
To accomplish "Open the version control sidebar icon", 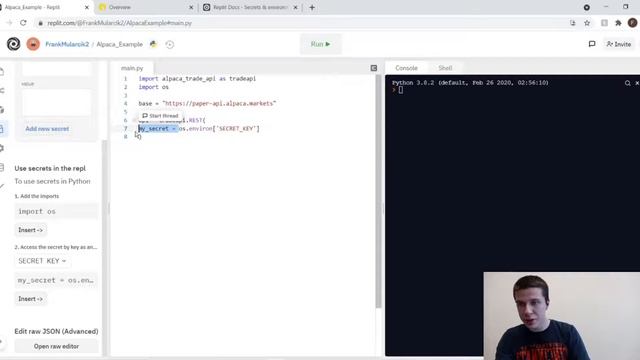I will click(2, 91).
